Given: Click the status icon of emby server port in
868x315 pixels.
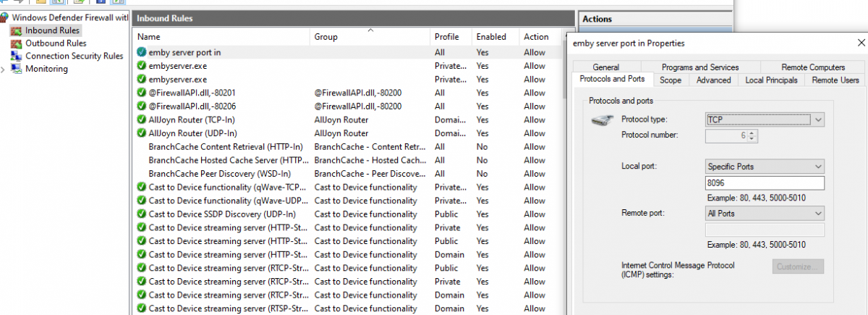Looking at the screenshot, I should [x=142, y=52].
